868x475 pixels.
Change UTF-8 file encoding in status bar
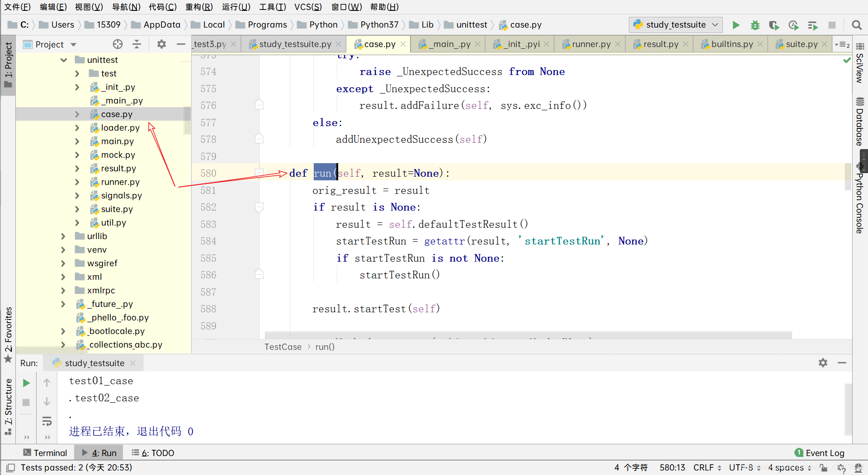click(744, 467)
